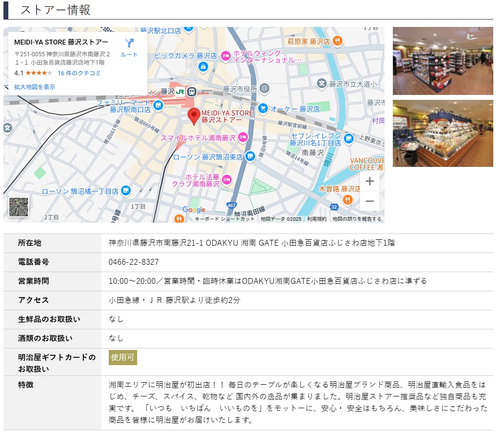The image size is (504, 440).
Task: Click the 所在地 address text row value
Action: (252, 243)
